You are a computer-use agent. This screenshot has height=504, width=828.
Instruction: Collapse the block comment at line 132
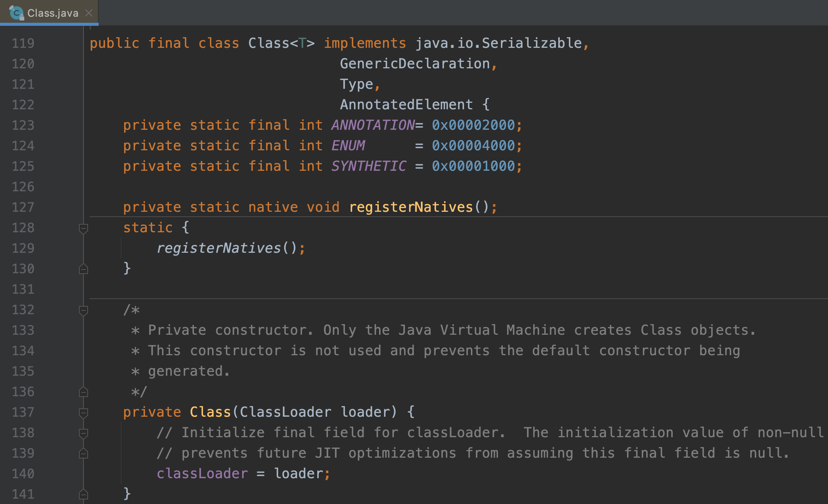pos(83,310)
